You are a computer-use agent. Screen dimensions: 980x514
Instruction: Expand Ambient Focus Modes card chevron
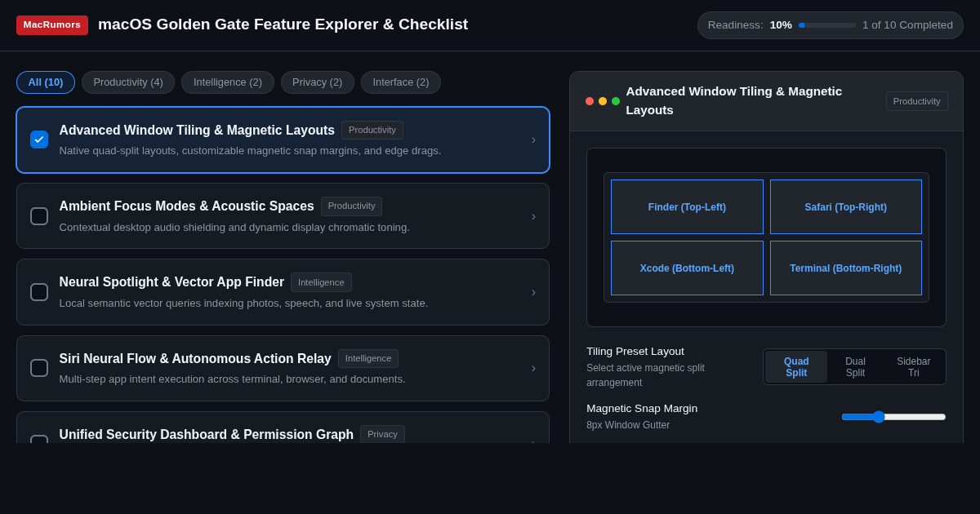click(533, 216)
